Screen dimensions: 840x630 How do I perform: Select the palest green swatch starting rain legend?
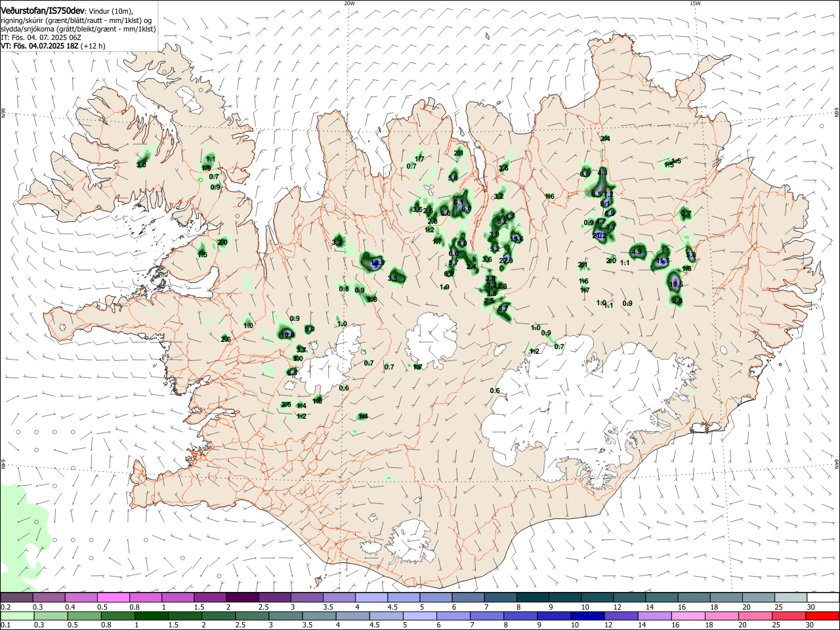click(x=18, y=616)
